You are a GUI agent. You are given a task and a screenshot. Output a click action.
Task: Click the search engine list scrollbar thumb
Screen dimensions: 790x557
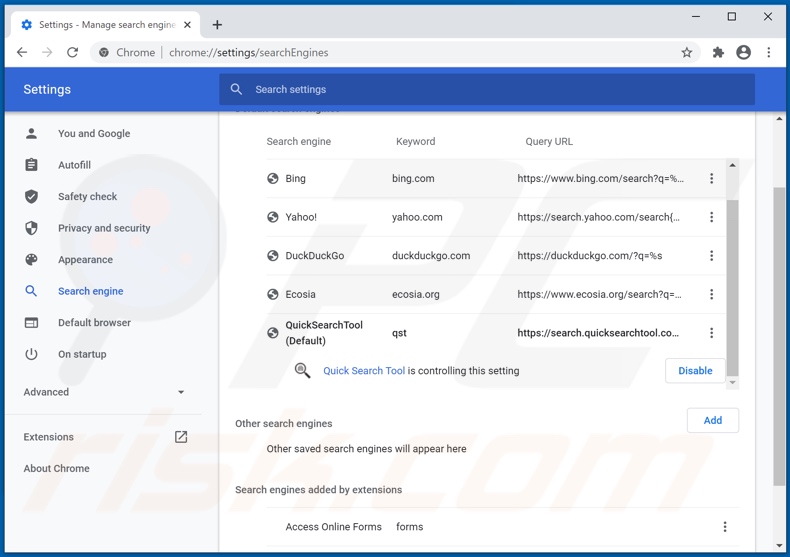click(732, 288)
